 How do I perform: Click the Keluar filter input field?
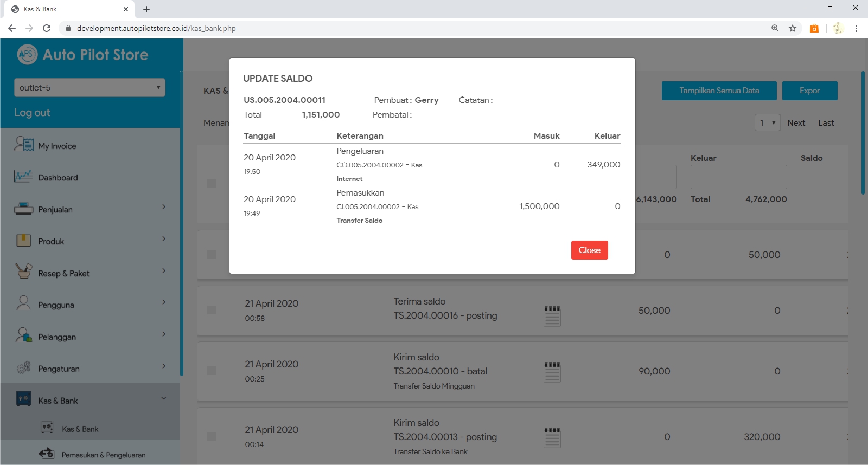738,177
